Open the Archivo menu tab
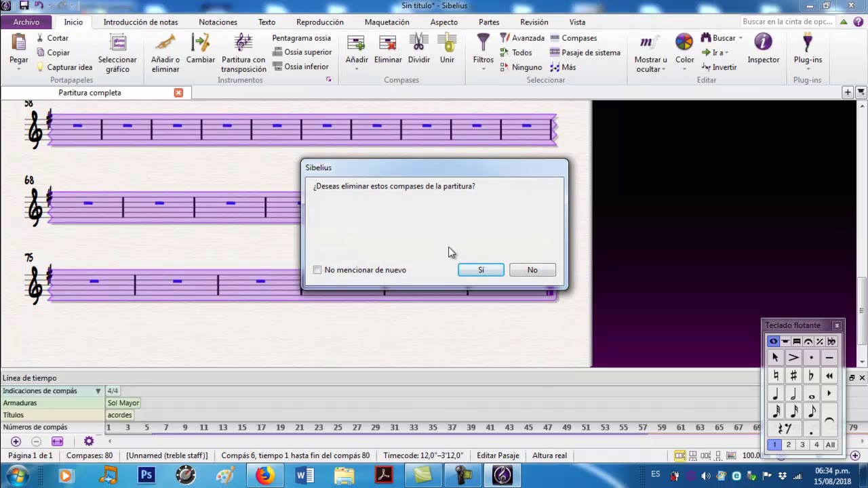 (x=26, y=22)
